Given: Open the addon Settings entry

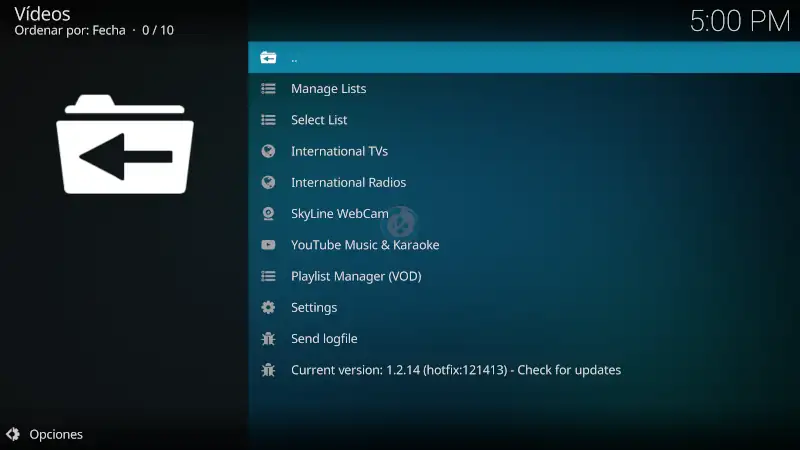Looking at the screenshot, I should (x=524, y=307).
